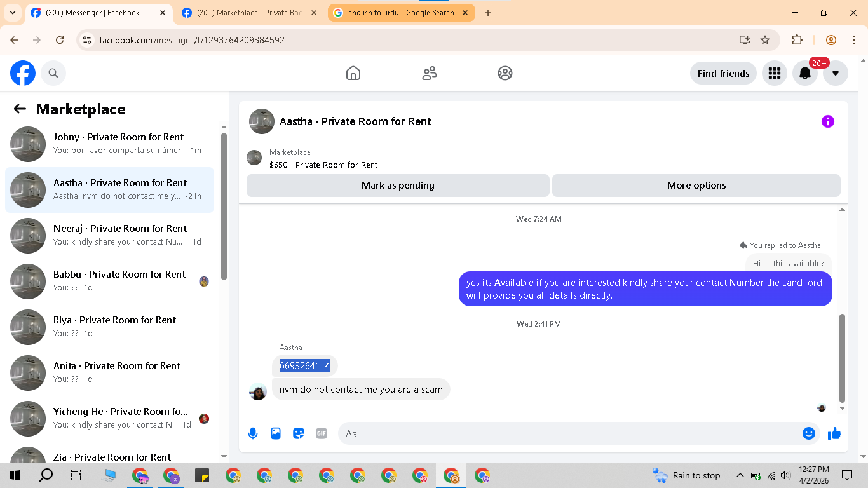The width and height of the screenshot is (868, 488).
Task: Open Neeraj's Private Room for Rent chat
Action: [x=109, y=236]
